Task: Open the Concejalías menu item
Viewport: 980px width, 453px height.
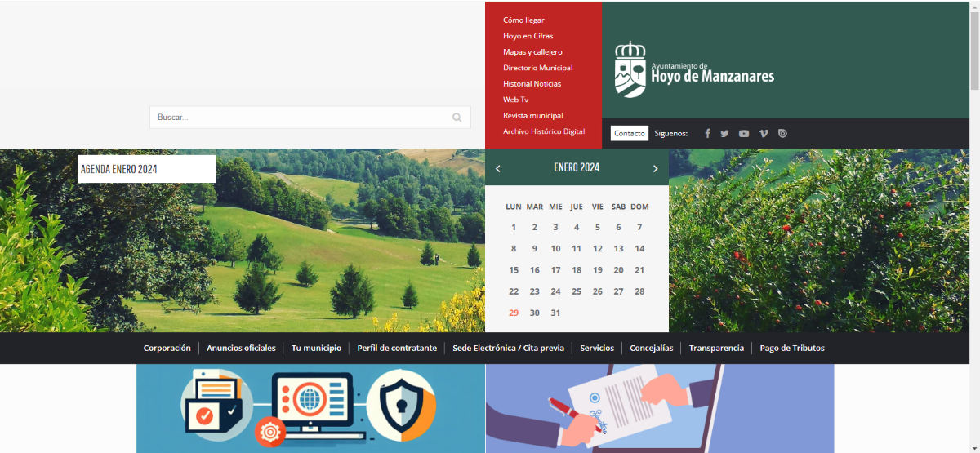Action: (651, 348)
